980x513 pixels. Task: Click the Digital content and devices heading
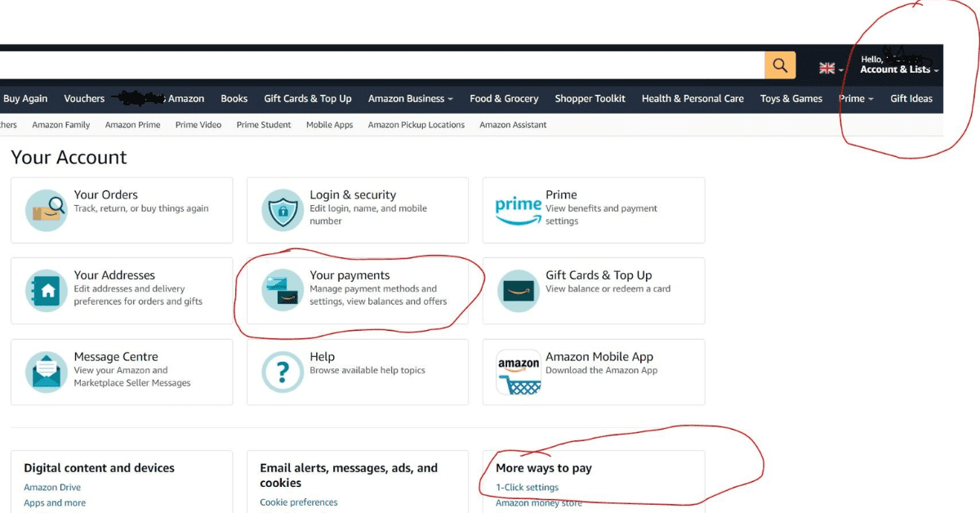tap(99, 468)
